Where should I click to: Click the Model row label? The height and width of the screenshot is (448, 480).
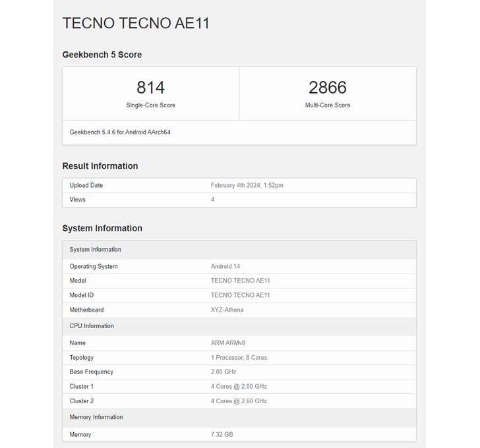coord(78,281)
